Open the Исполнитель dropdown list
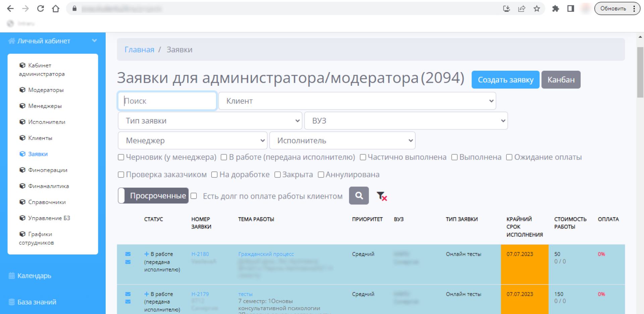The height and width of the screenshot is (314, 644). point(342,141)
